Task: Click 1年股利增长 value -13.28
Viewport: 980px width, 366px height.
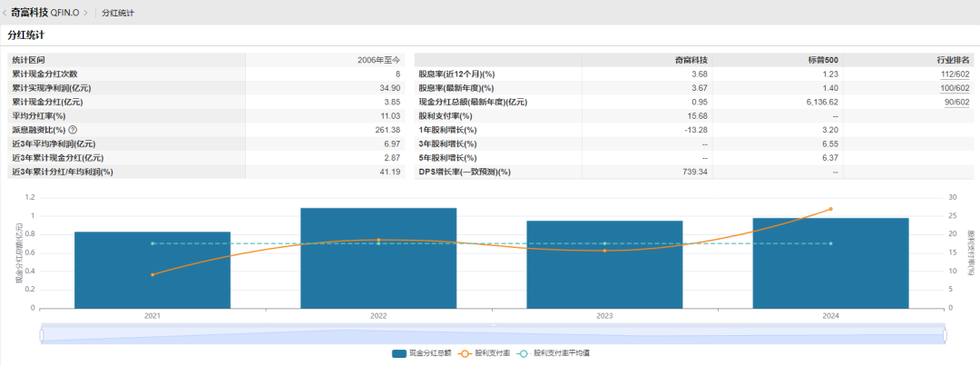Action: point(695,130)
